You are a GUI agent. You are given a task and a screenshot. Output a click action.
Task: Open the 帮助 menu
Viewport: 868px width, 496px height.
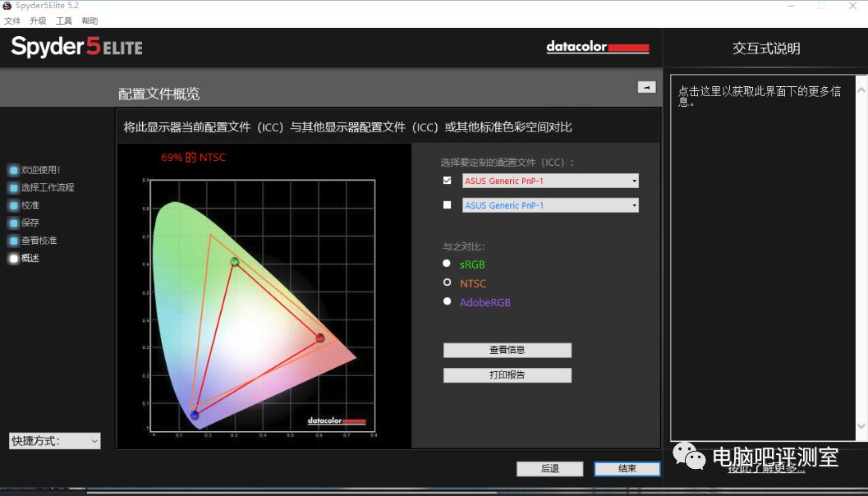coord(89,20)
